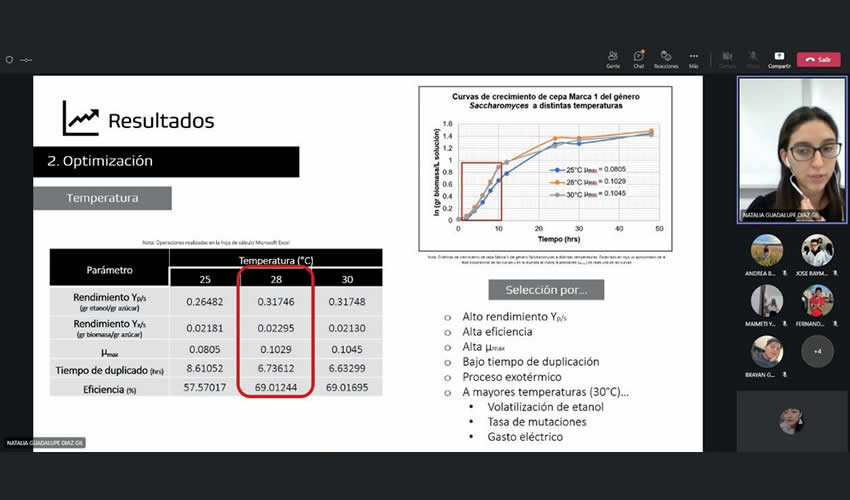
Task: Toggle the microphone mute
Action: pyautogui.click(x=753, y=57)
